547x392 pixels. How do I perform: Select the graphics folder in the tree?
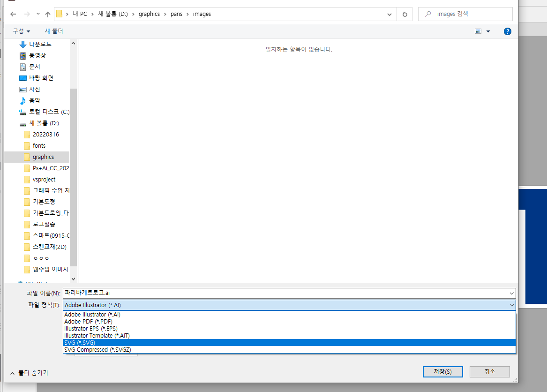(x=43, y=157)
